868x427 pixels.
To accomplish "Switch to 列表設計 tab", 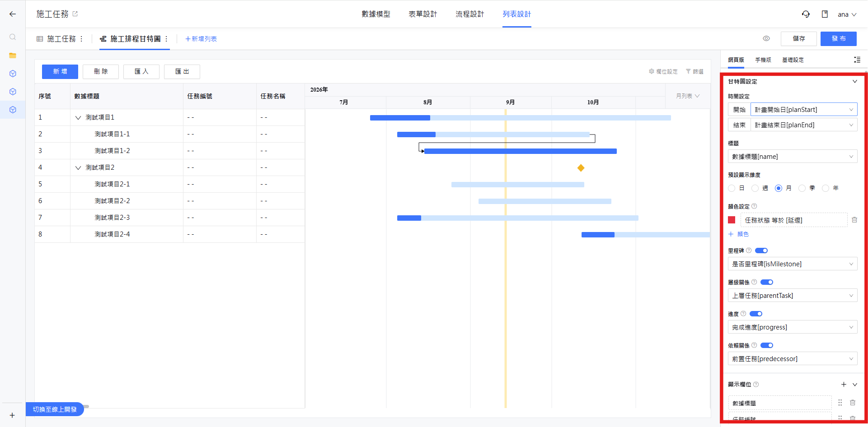I will 517,14.
